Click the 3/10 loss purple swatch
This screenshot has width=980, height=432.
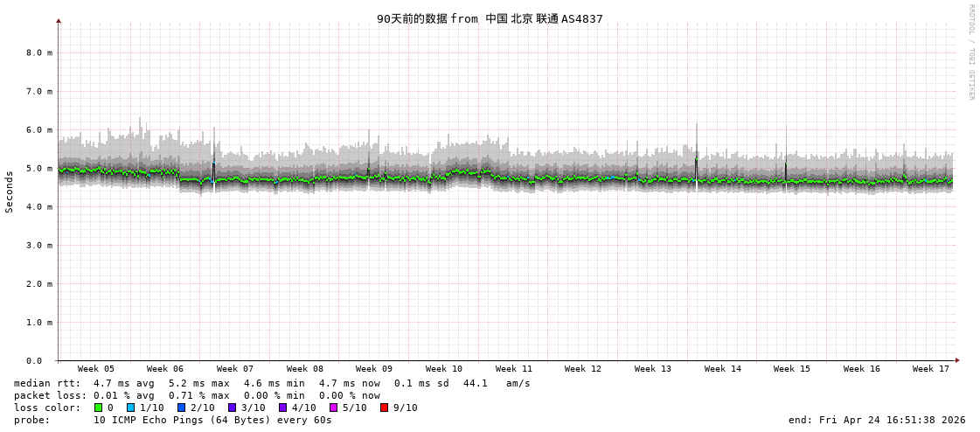233,408
